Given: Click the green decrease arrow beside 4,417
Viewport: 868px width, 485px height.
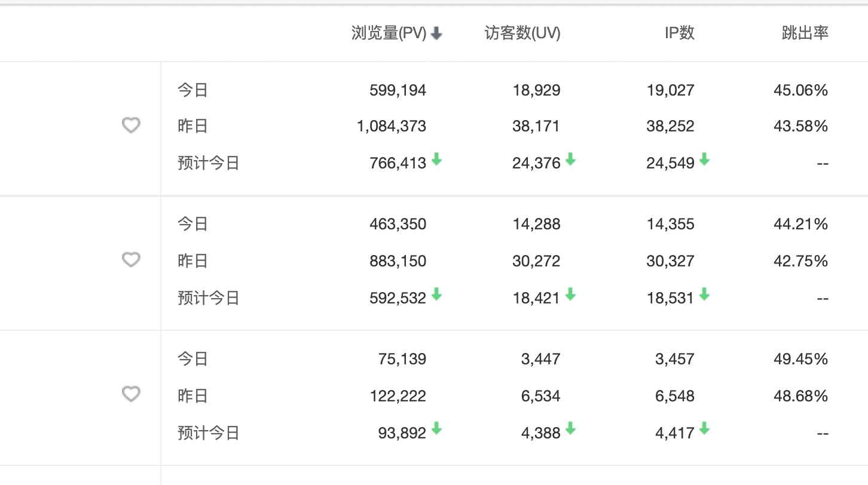Looking at the screenshot, I should (x=705, y=429).
